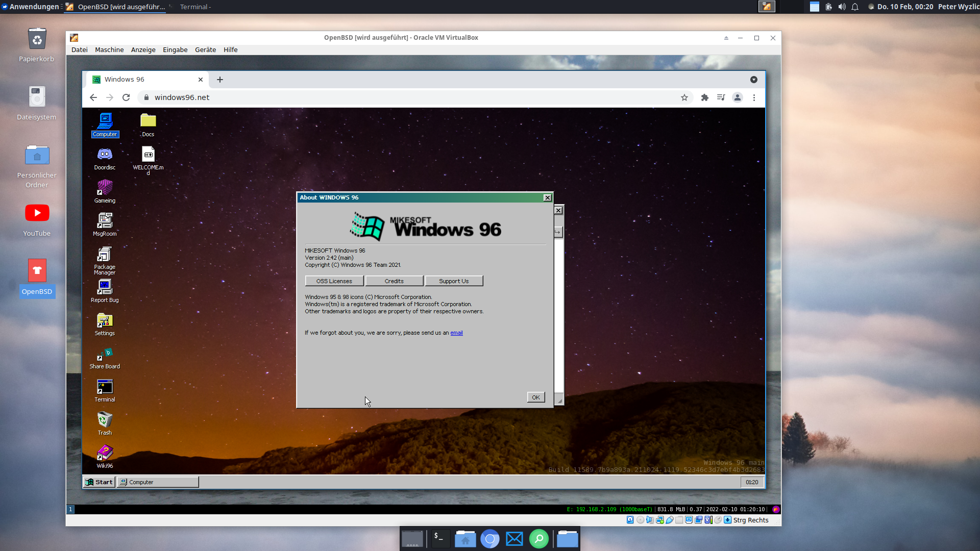Image resolution: width=980 pixels, height=551 pixels.
Task: Open the home folder from the dock
Action: [x=465, y=539]
